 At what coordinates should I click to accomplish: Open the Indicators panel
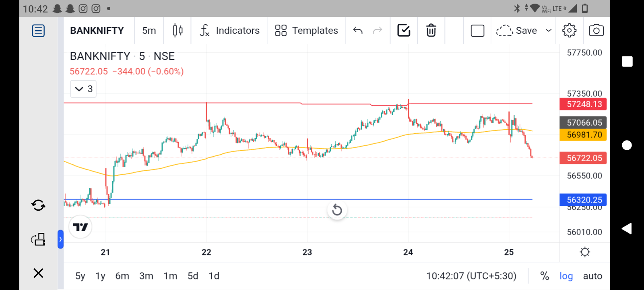coord(229,31)
